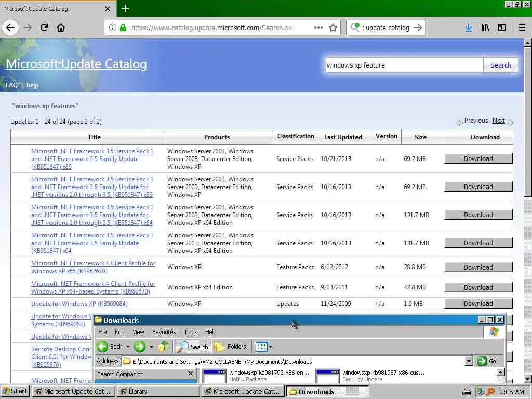Expand the Back history dropdown arrow

coord(128,347)
